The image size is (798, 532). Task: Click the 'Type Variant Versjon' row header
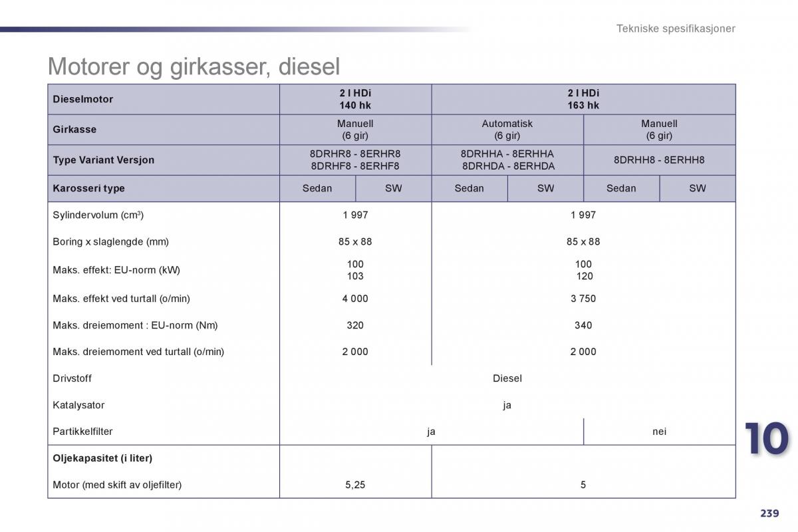(x=104, y=160)
